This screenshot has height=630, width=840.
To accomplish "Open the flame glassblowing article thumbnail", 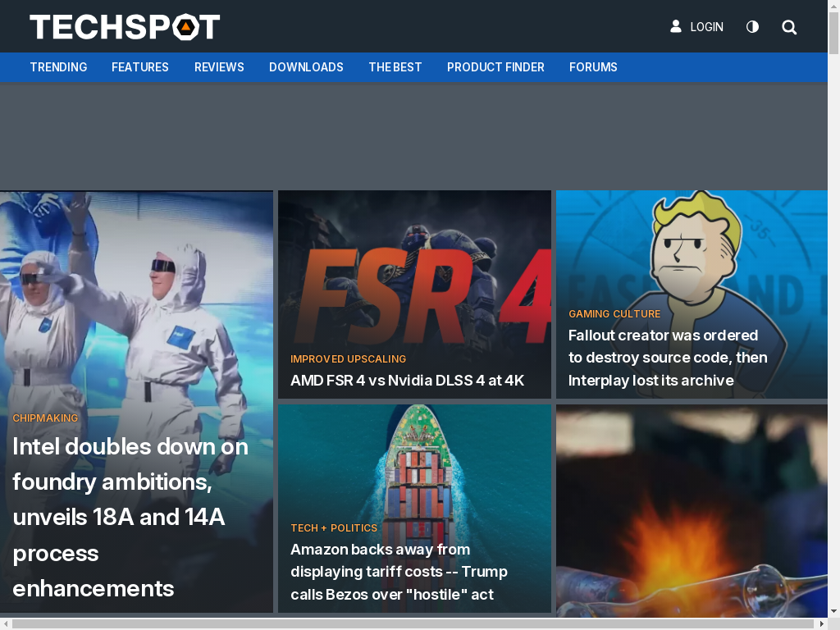I will click(692, 510).
